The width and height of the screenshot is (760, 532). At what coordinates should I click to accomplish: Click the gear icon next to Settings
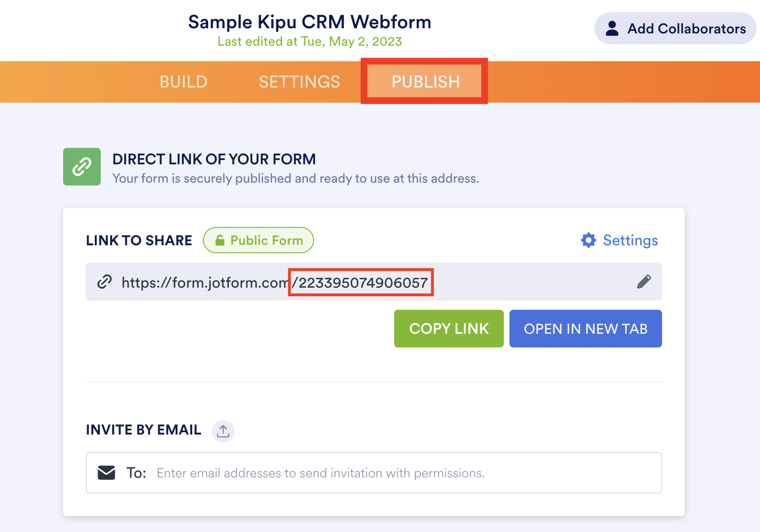589,240
